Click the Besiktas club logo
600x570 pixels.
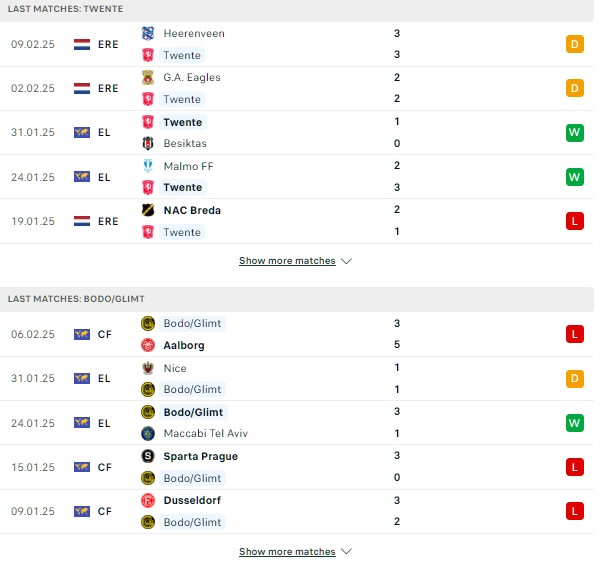pos(148,143)
